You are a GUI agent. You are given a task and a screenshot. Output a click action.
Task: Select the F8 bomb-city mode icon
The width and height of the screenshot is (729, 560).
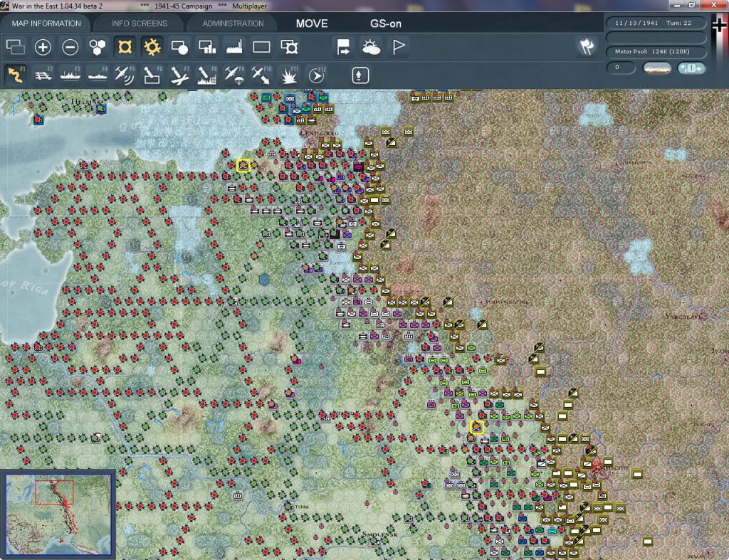[x=207, y=75]
